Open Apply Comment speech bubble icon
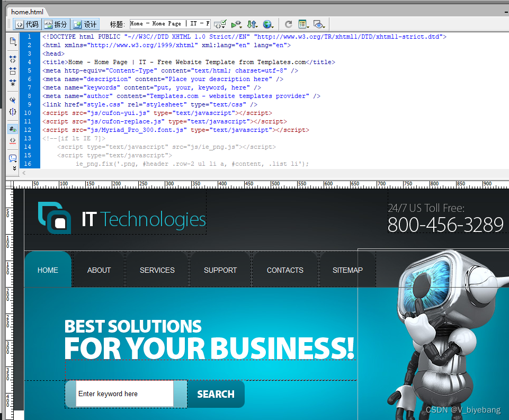The width and height of the screenshot is (509, 420). pyautogui.click(x=13, y=158)
